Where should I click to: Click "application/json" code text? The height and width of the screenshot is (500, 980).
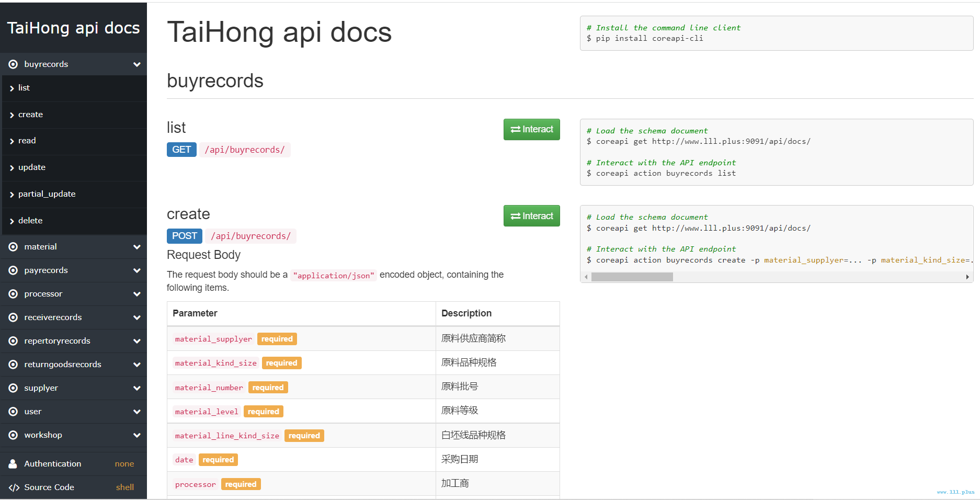point(334,276)
